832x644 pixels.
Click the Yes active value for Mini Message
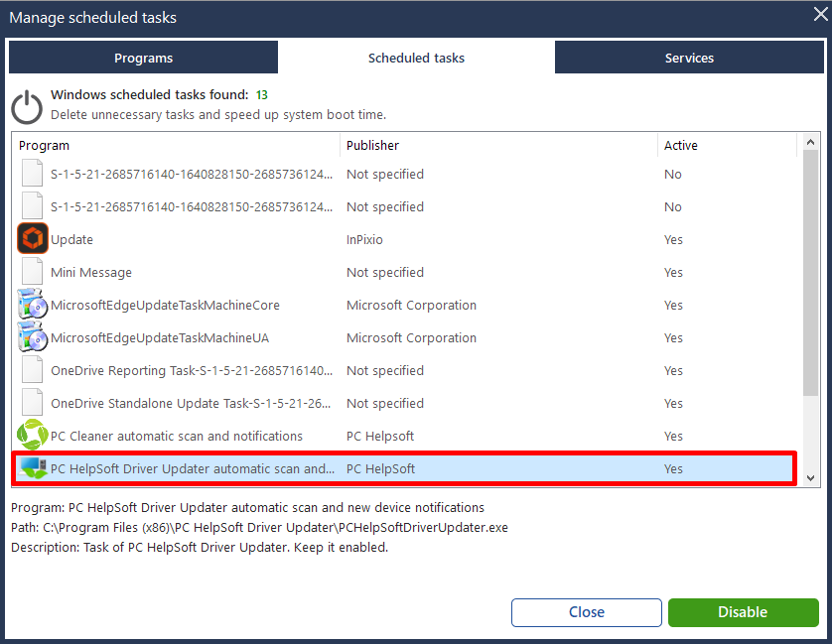[x=673, y=273]
